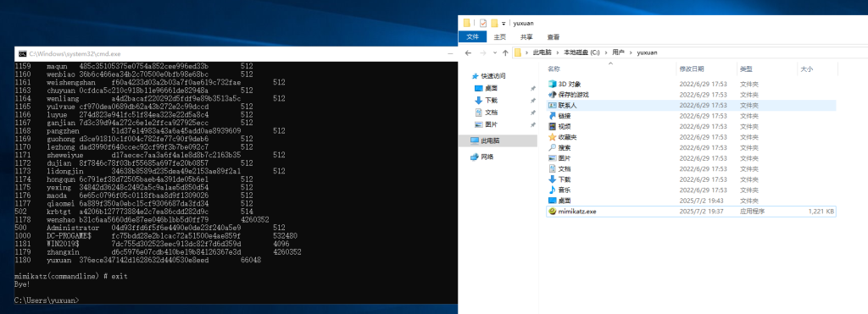Click the weishengshan row in cmd output
The width and height of the screenshot is (868, 314).
149,82
